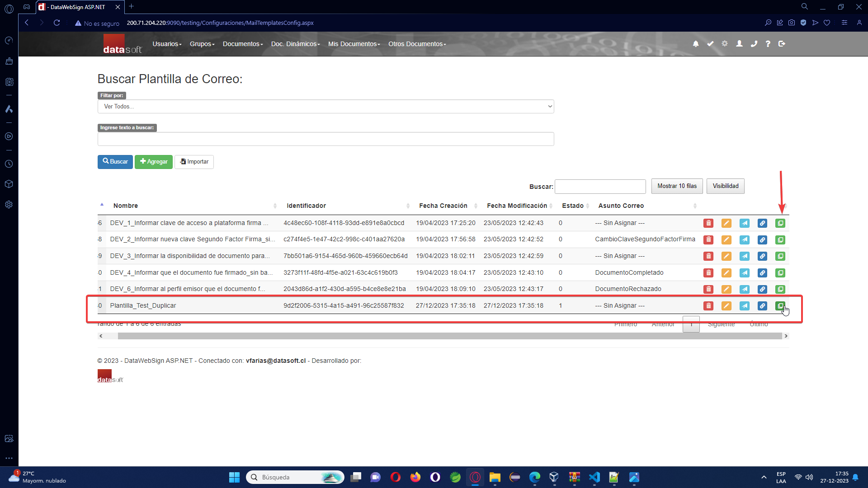Image resolution: width=868 pixels, height=488 pixels.
Task: Click the Importar button
Action: [194, 162]
